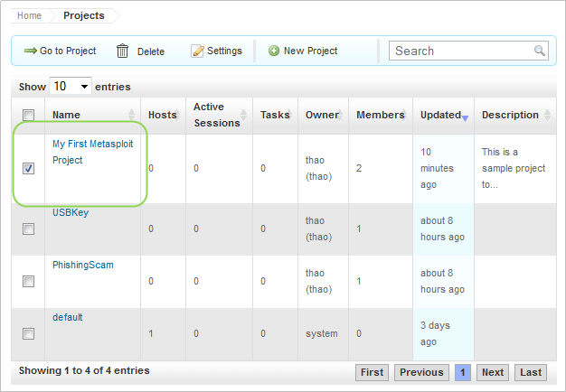Viewport: 566px width, 392px height.
Task: Open the PhishingScam project link
Action: (83, 266)
